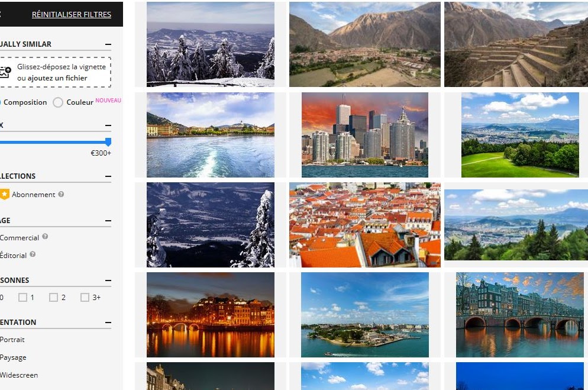Check the 1 person checkbox
The width and height of the screenshot is (588, 390).
click(x=22, y=297)
